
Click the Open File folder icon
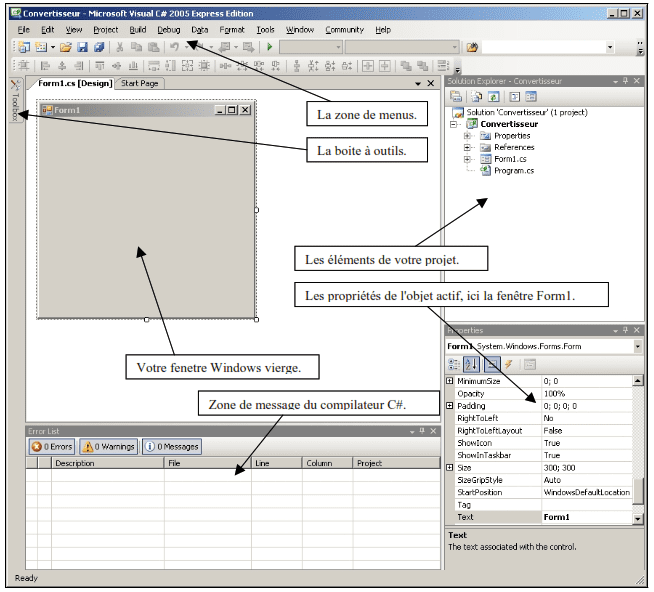65,47
